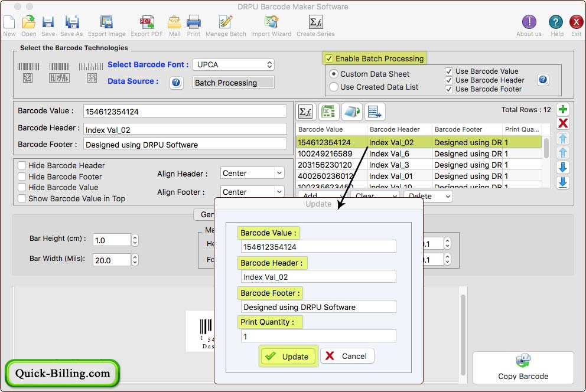Click the Save toolbar icon
Viewport: 586px width, 392px height.
point(48,22)
